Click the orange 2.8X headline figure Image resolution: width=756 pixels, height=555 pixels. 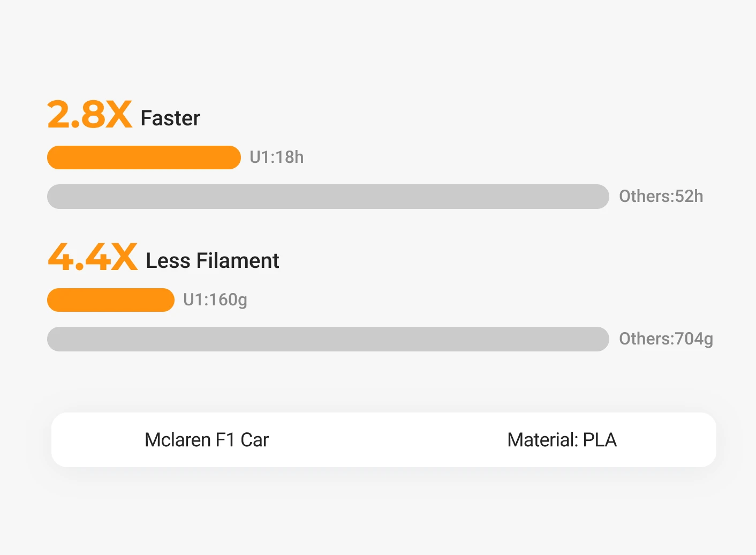(89, 114)
